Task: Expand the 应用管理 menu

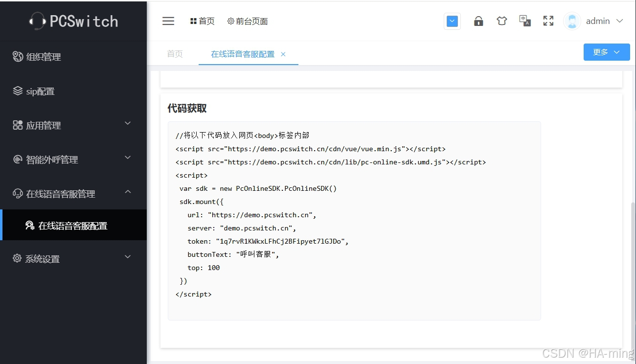Action: click(73, 125)
